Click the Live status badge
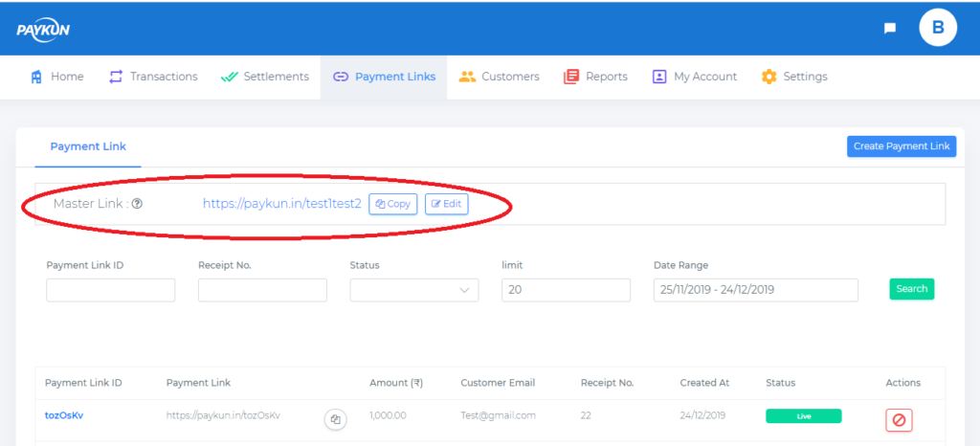Image resolution: width=980 pixels, height=446 pixels. coord(804,416)
